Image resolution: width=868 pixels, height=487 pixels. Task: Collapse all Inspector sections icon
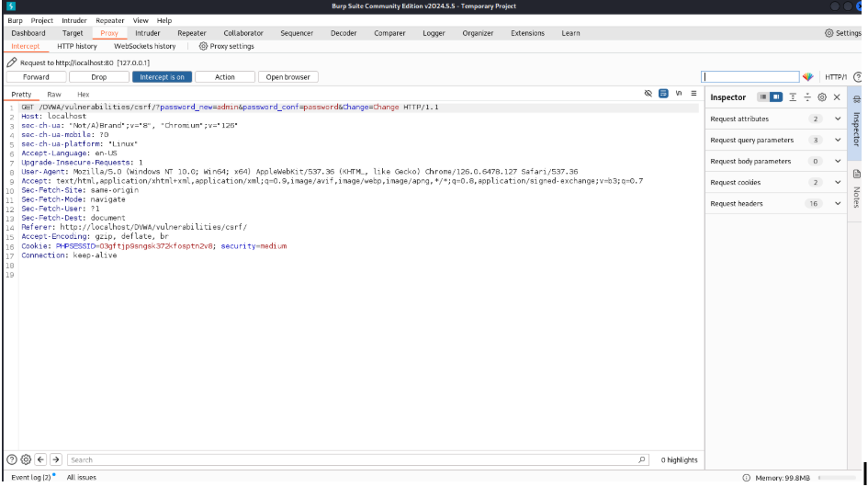807,97
